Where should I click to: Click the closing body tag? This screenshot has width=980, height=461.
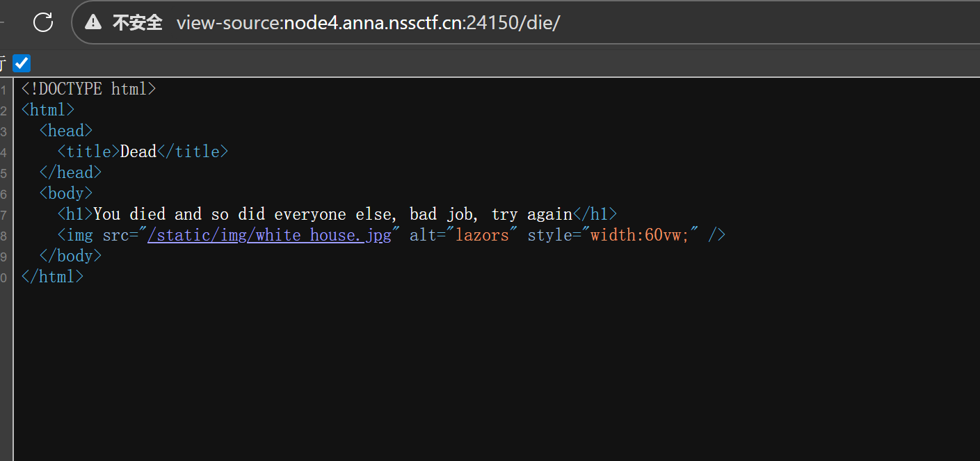(x=70, y=256)
